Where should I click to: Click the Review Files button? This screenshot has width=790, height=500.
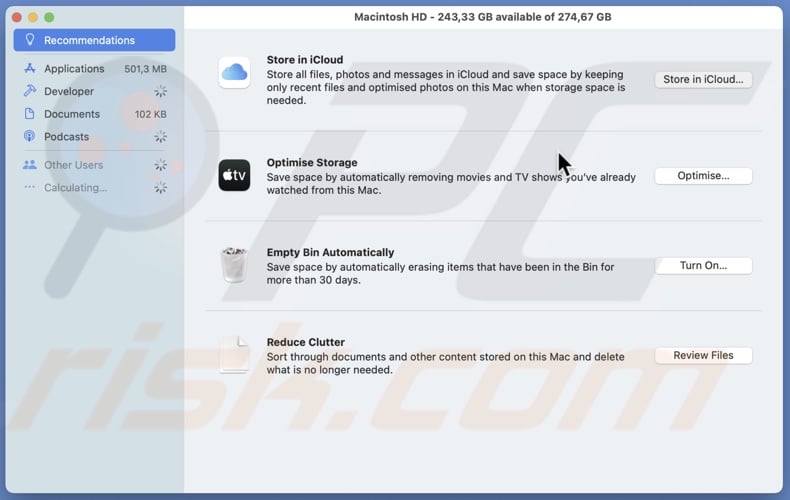(x=703, y=355)
